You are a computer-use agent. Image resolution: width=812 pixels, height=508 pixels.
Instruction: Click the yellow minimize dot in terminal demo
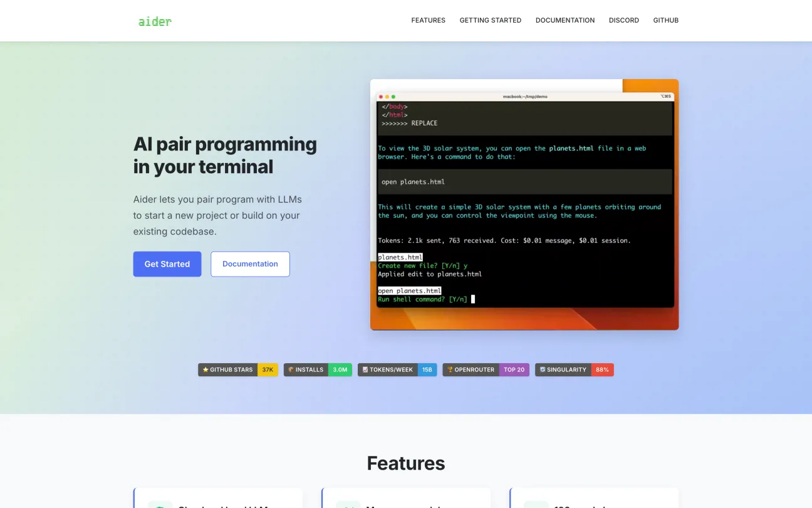coord(387,97)
